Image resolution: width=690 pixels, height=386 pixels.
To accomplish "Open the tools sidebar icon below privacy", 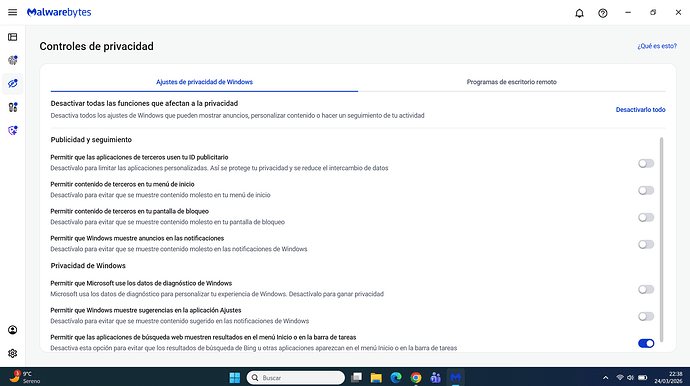I will tap(12, 107).
